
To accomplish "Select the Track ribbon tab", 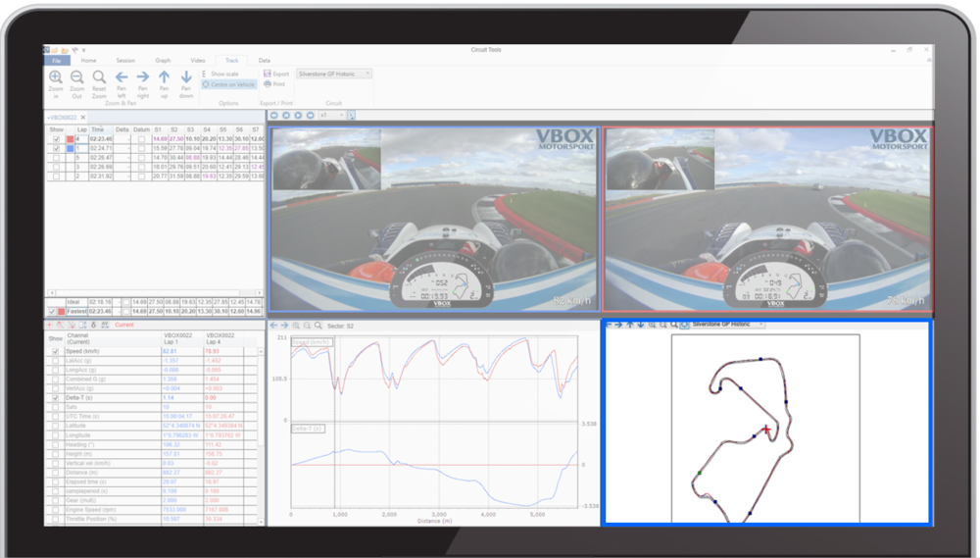I will click(232, 61).
